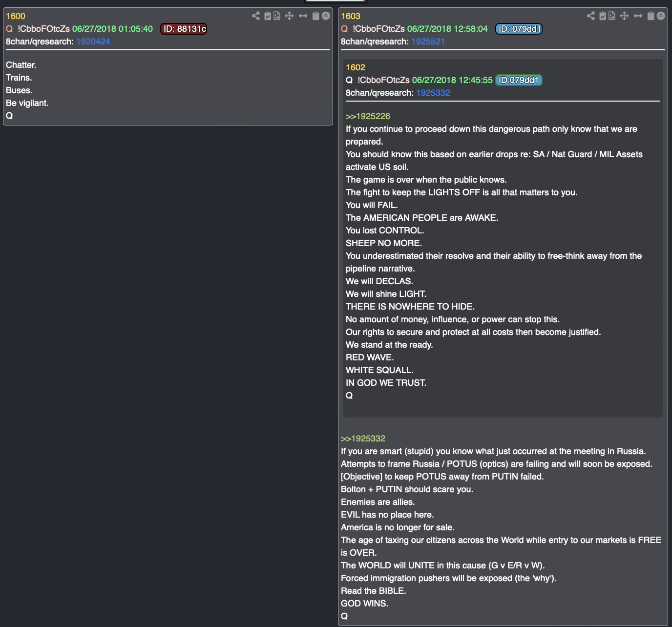Viewport: 672px width, 627px height.
Task: Click the clipboard-check icon on post 1603
Action: coord(603,16)
